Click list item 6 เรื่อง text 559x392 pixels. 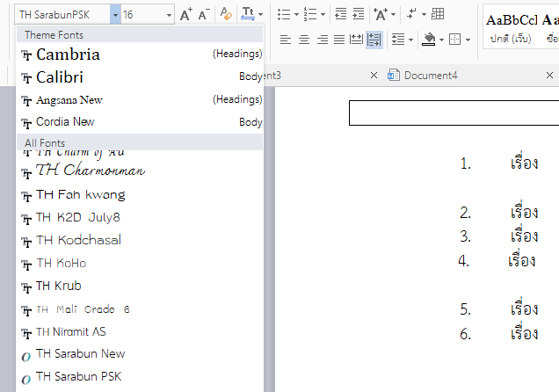524,333
